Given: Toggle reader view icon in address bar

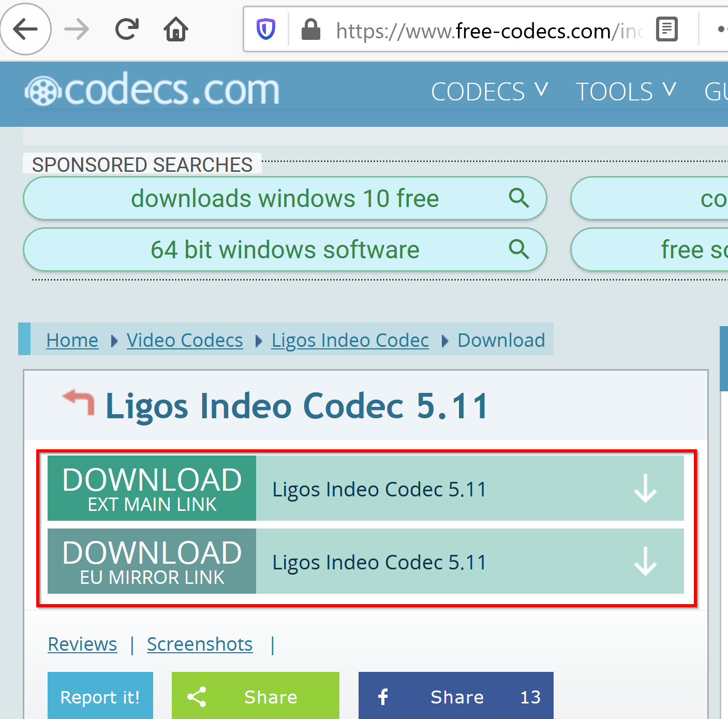Looking at the screenshot, I should point(667,29).
